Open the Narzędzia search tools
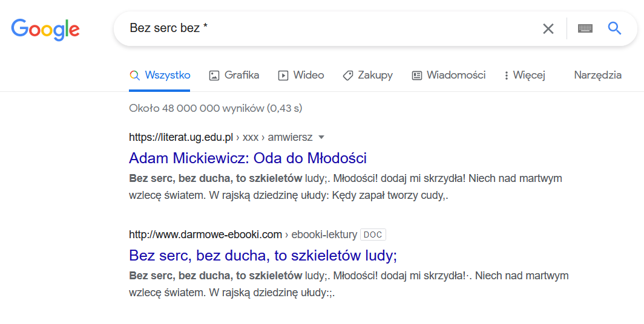This screenshot has height=324, width=644. pyautogui.click(x=597, y=76)
